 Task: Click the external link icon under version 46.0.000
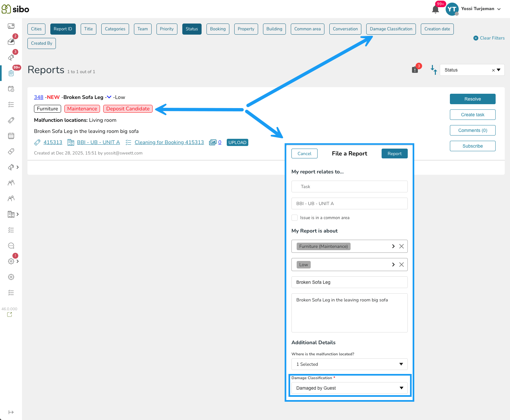pos(9,315)
